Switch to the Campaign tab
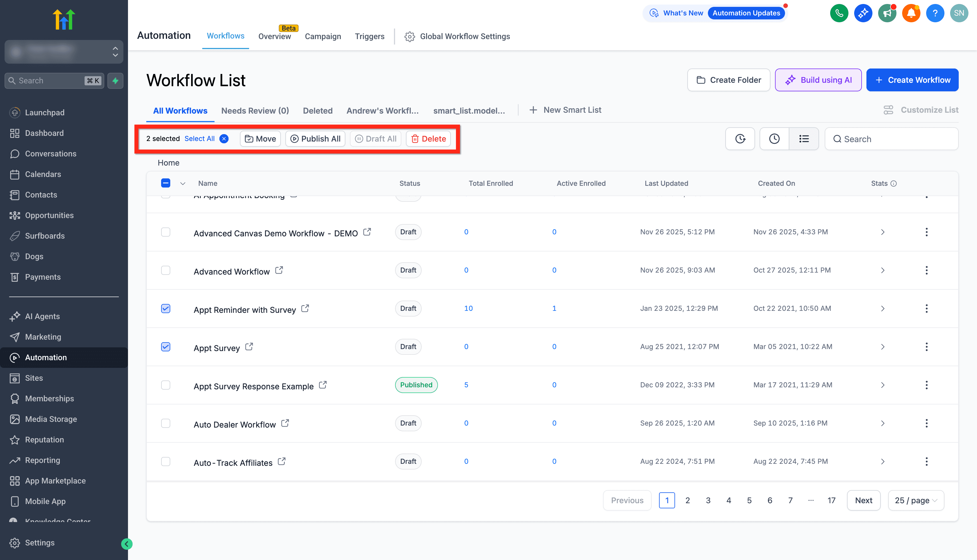 (323, 36)
